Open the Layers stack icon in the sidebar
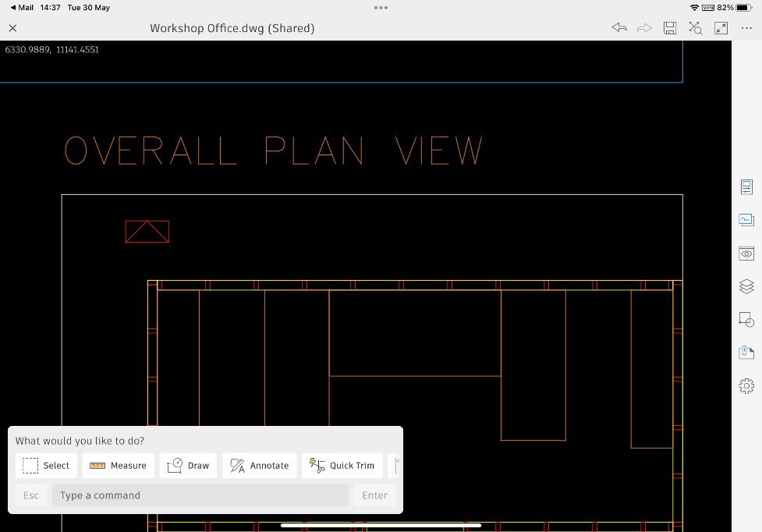Screen dimensions: 762x532 pyautogui.click(x=746, y=286)
